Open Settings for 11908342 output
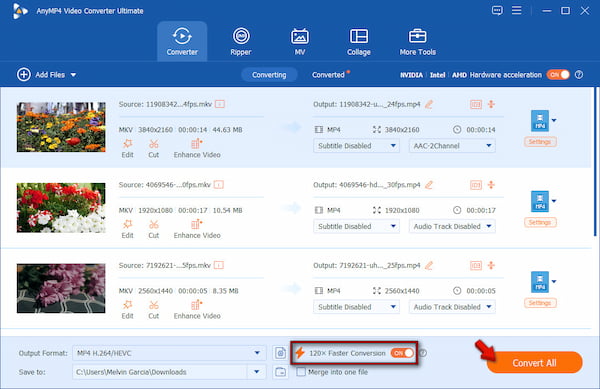600x389 pixels. pyautogui.click(x=540, y=142)
